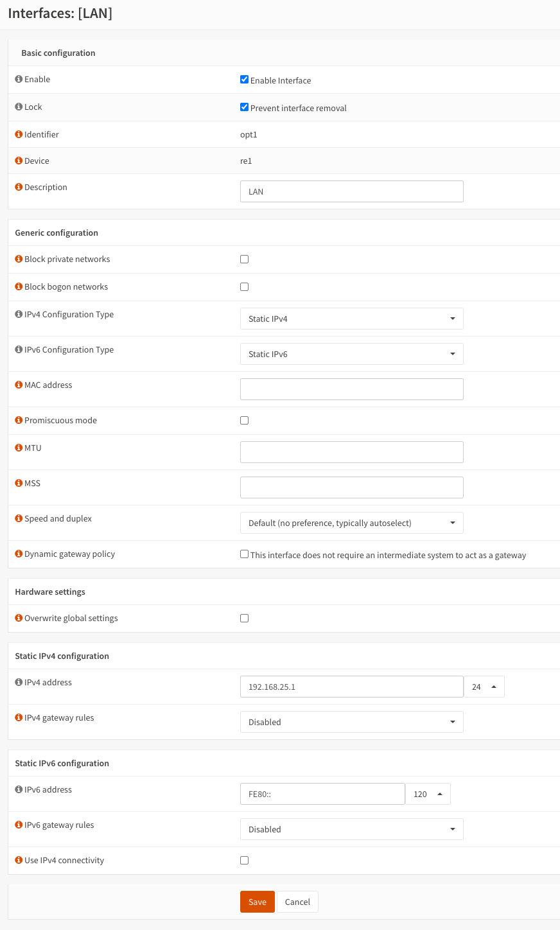560x930 pixels.
Task: Click the Save button
Action: click(258, 902)
